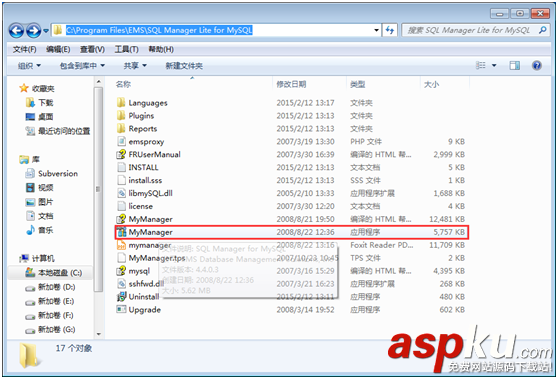
Task: Open the 工具(T) menu
Action: [x=126, y=49]
